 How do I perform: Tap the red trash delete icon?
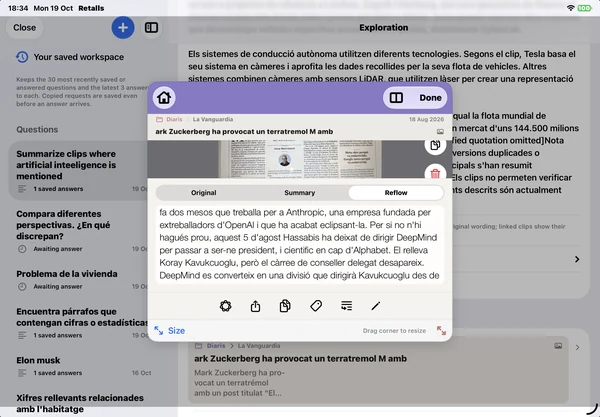(x=435, y=173)
